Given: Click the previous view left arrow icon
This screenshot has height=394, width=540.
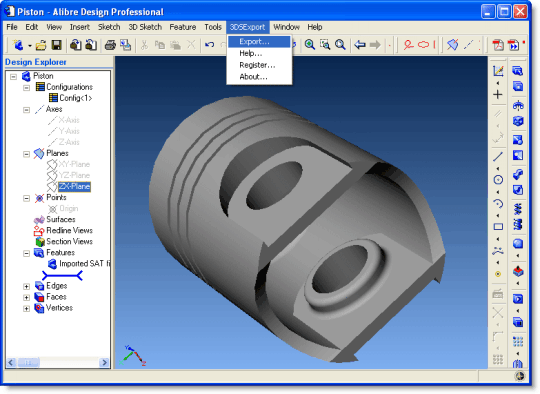Looking at the screenshot, I should pyautogui.click(x=360, y=45).
